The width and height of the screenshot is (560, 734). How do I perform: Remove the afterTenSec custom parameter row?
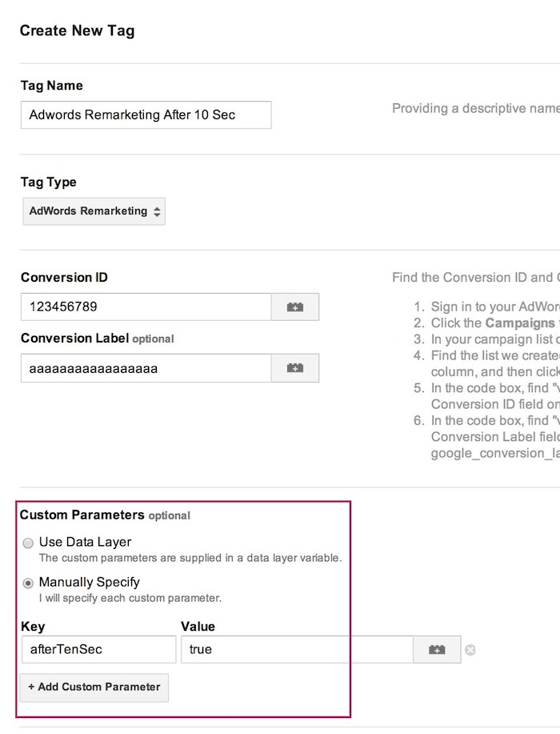click(x=470, y=650)
